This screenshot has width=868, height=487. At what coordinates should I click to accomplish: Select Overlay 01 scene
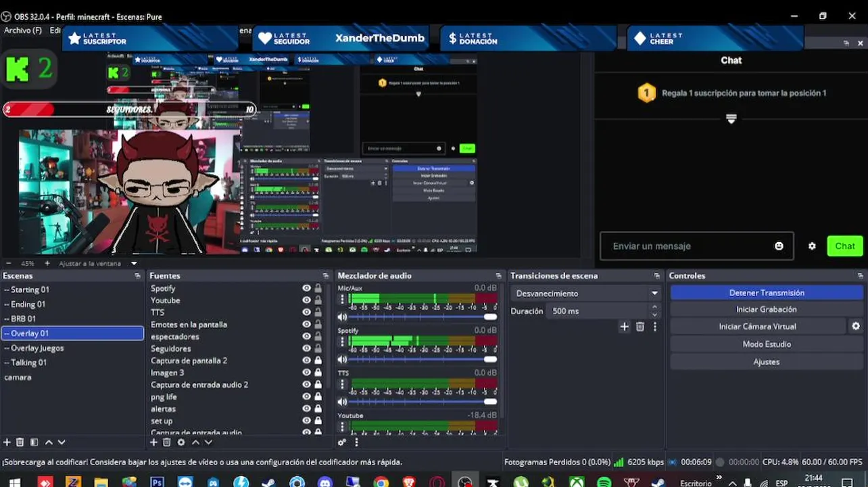(73, 333)
